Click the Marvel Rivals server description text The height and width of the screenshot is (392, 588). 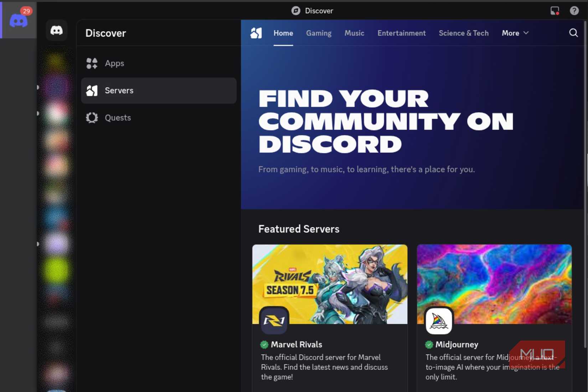(x=324, y=367)
